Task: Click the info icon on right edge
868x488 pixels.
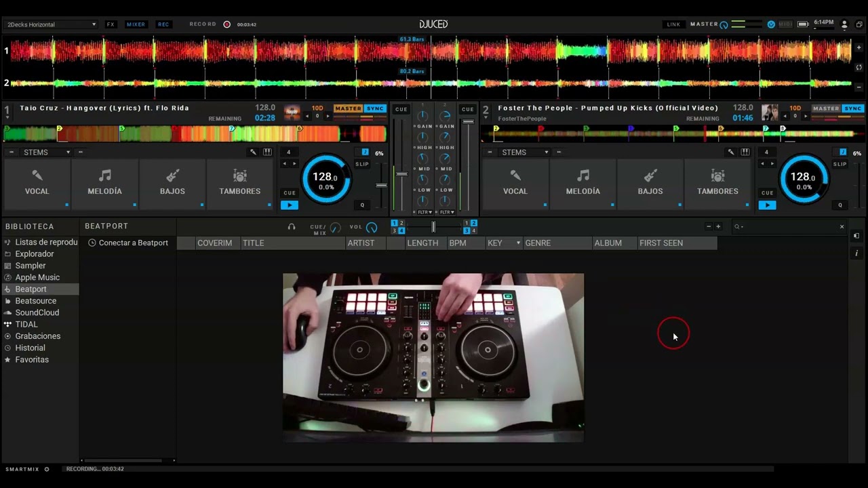Action: click(856, 253)
